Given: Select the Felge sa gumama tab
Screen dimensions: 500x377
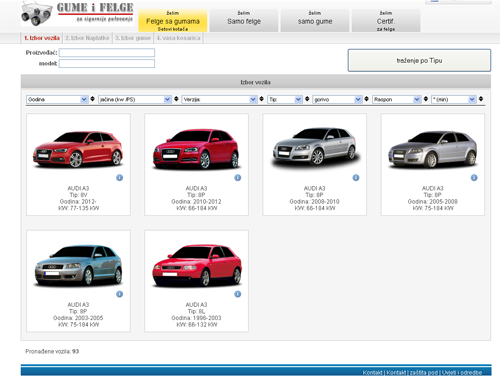Looking at the screenshot, I should (173, 21).
